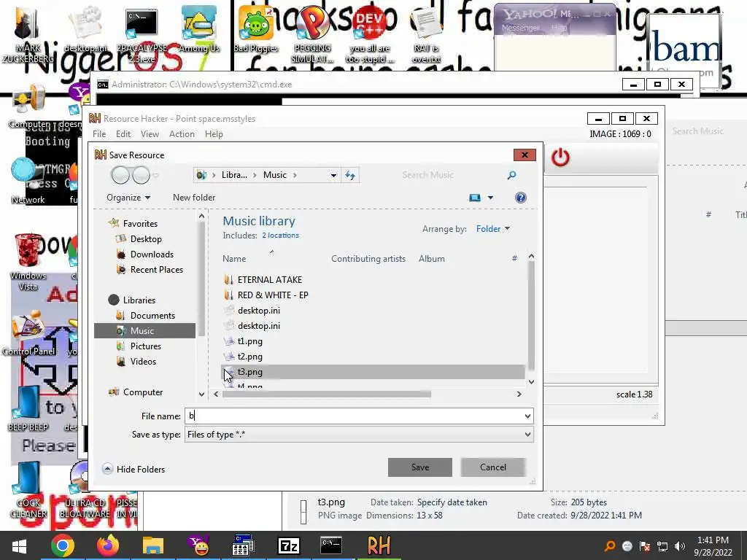The width and height of the screenshot is (747, 560).
Task: Click the Windows Start button
Action: point(19,545)
